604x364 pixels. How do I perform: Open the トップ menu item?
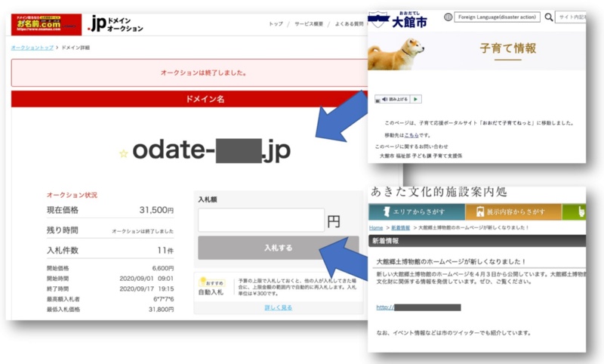(x=276, y=24)
